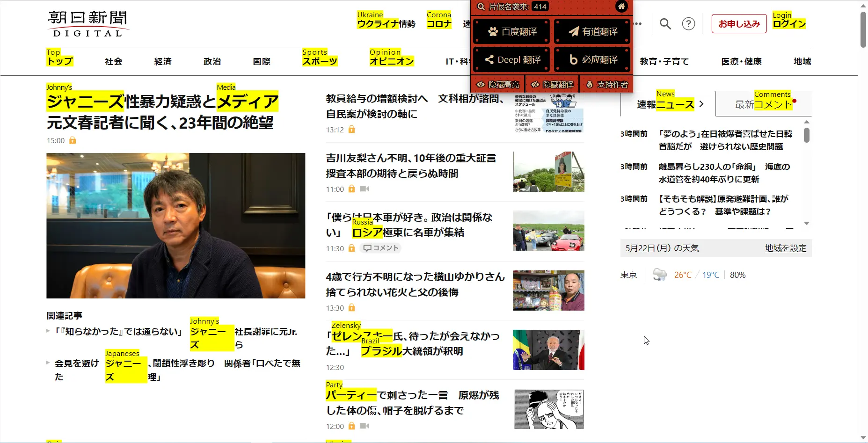
Task: Expand the first related article triangle bullet
Action: coord(48,331)
